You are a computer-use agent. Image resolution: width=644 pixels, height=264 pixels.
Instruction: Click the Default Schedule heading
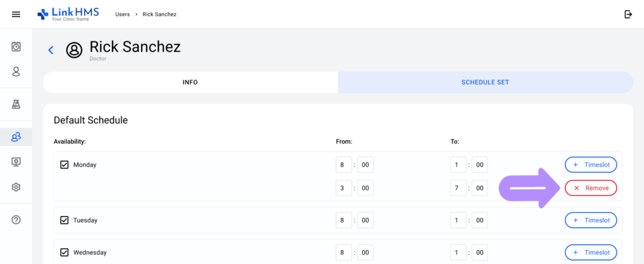(x=91, y=120)
